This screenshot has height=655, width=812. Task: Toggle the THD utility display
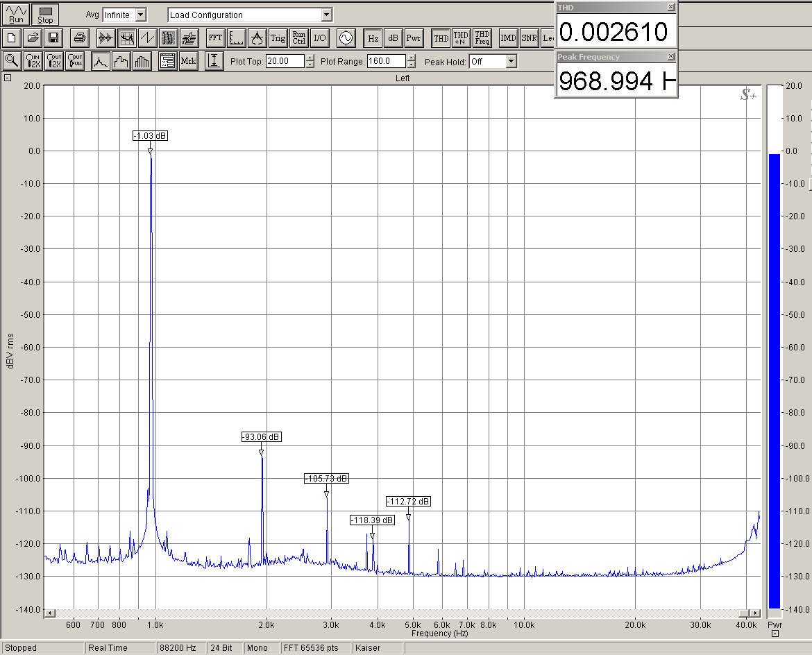441,37
